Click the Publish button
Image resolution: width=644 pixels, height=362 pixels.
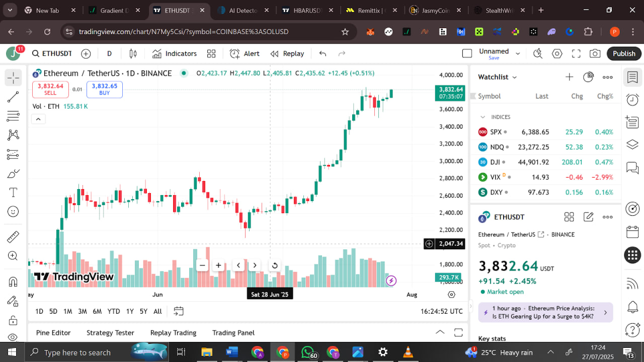(624, 54)
